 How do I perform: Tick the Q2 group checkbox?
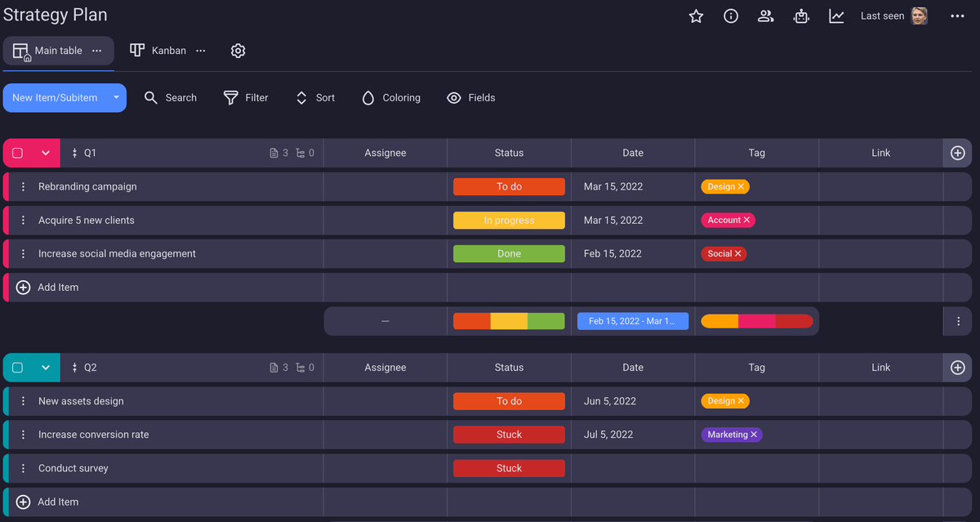(17, 368)
